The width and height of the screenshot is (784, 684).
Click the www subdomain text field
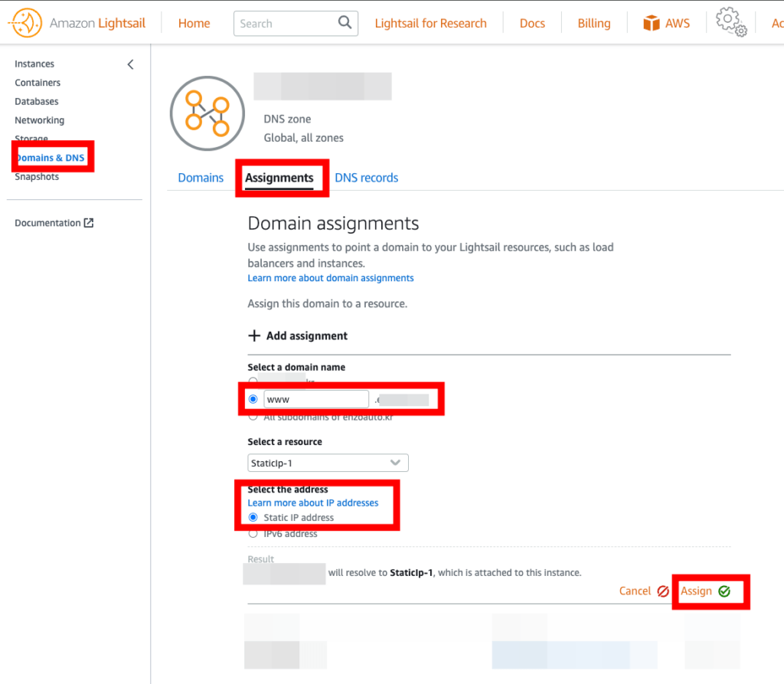(316, 399)
